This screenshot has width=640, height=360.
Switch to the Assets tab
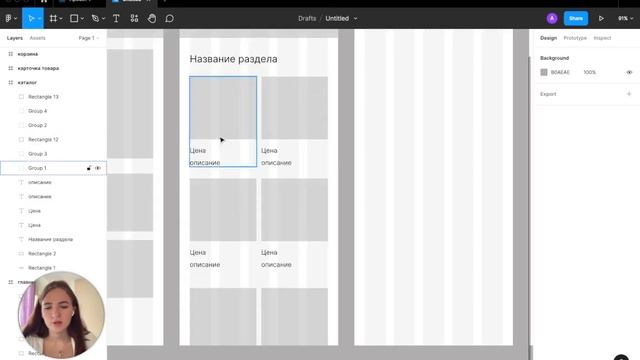(x=38, y=38)
